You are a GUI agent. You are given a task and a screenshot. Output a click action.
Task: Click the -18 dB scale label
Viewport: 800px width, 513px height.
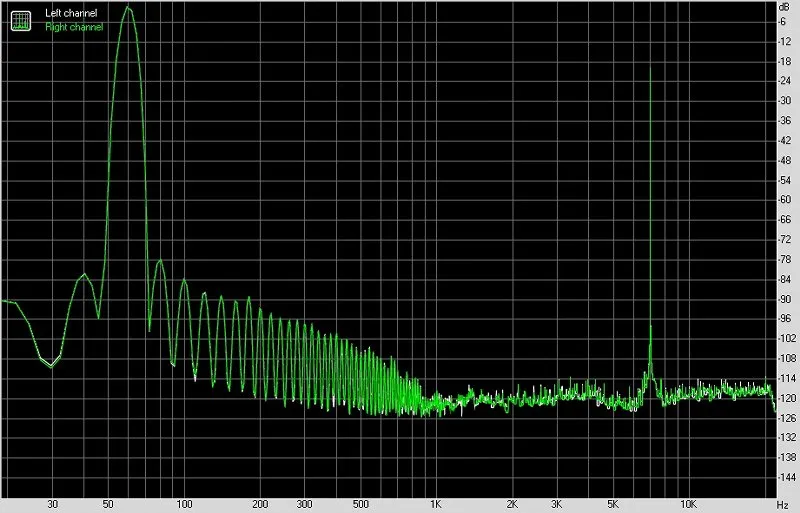785,62
